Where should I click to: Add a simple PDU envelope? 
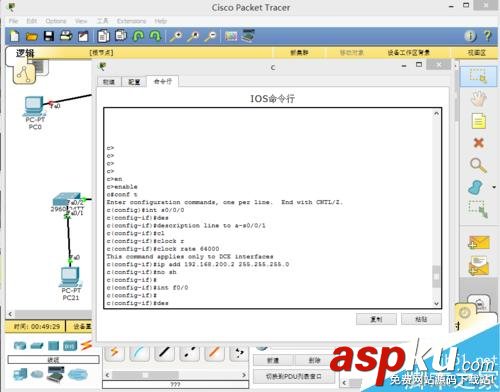479,242
